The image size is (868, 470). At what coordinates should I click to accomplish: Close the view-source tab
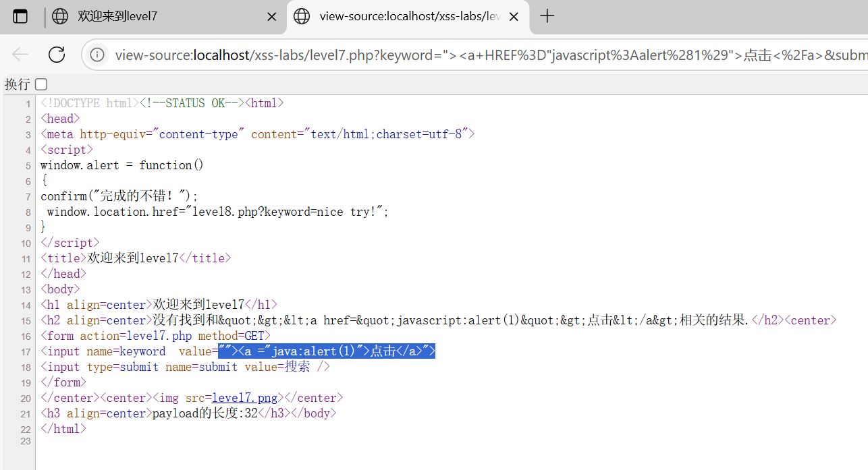coord(514,17)
